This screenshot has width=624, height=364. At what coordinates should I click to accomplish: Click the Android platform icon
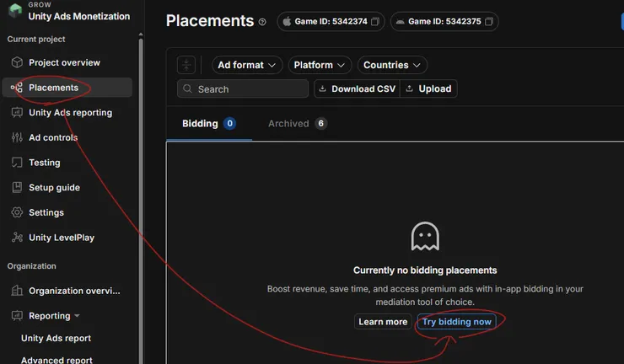[400, 21]
